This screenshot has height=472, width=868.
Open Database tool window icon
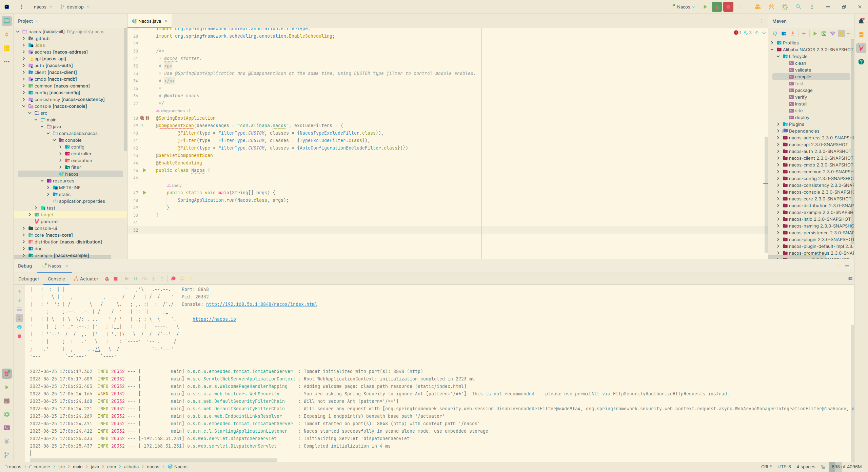pyautogui.click(x=861, y=35)
